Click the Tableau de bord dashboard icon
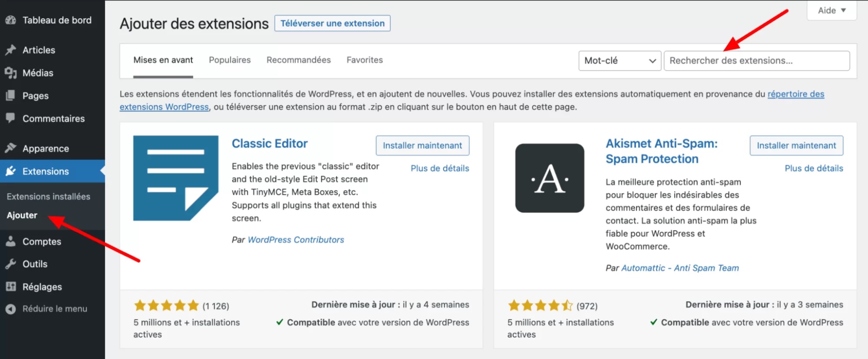Screen dimensions: 868x359 pyautogui.click(x=11, y=20)
